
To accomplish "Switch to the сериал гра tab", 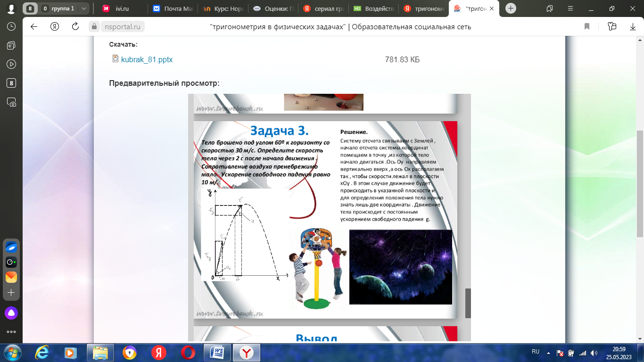I will pyautogui.click(x=323, y=8).
